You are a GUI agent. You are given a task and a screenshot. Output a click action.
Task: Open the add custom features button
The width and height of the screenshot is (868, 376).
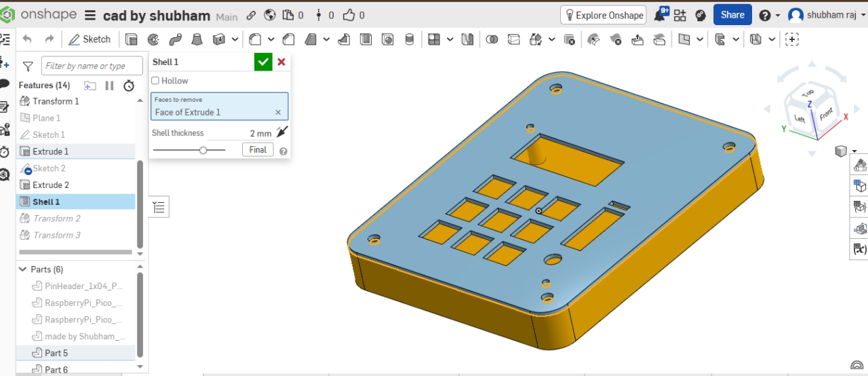(791, 39)
